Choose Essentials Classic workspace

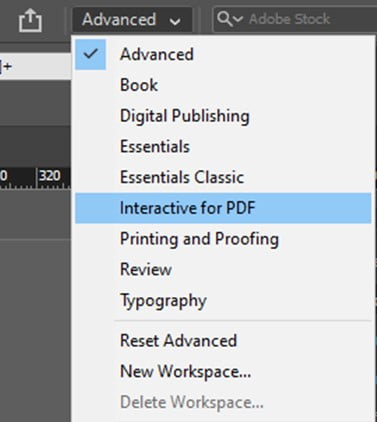(223, 177)
